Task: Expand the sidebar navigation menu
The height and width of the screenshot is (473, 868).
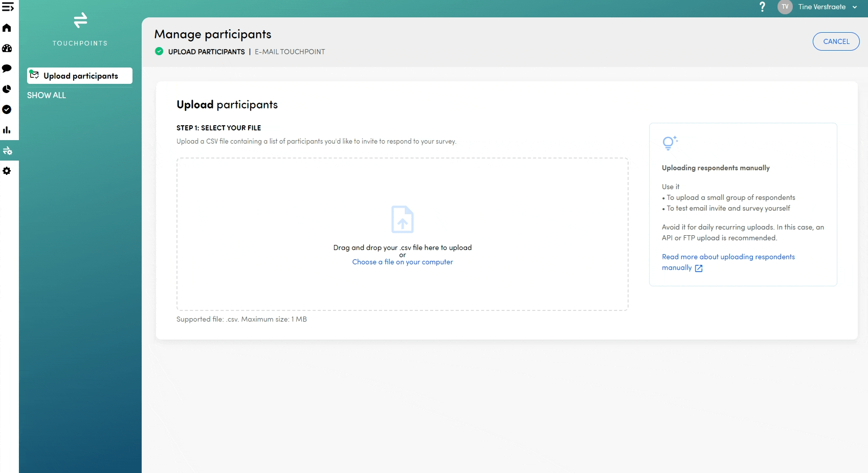Action: coord(8,7)
